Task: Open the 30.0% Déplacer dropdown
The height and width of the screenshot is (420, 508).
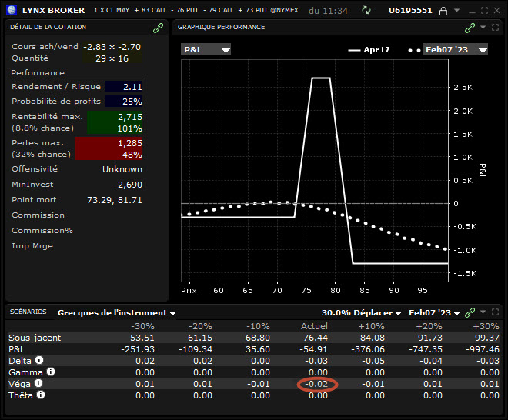Action: pyautogui.click(x=362, y=313)
